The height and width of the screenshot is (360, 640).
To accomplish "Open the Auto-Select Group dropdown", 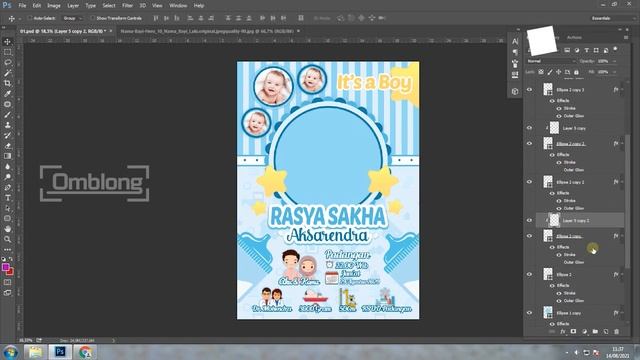I will pos(73,18).
